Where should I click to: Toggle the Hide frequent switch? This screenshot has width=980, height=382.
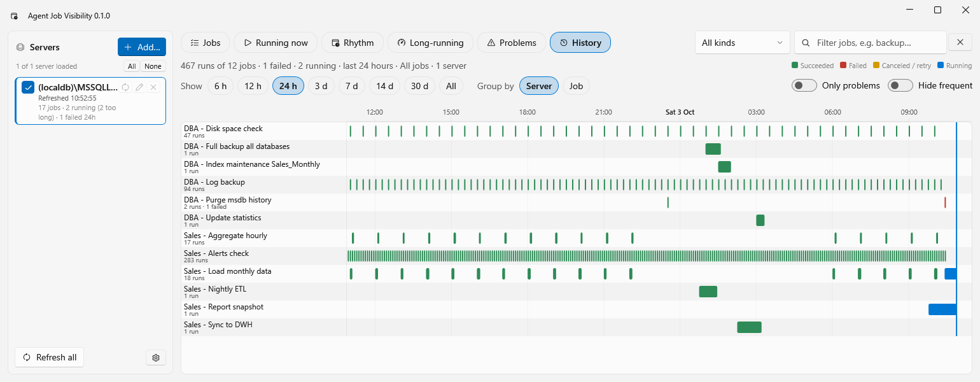pyautogui.click(x=900, y=85)
